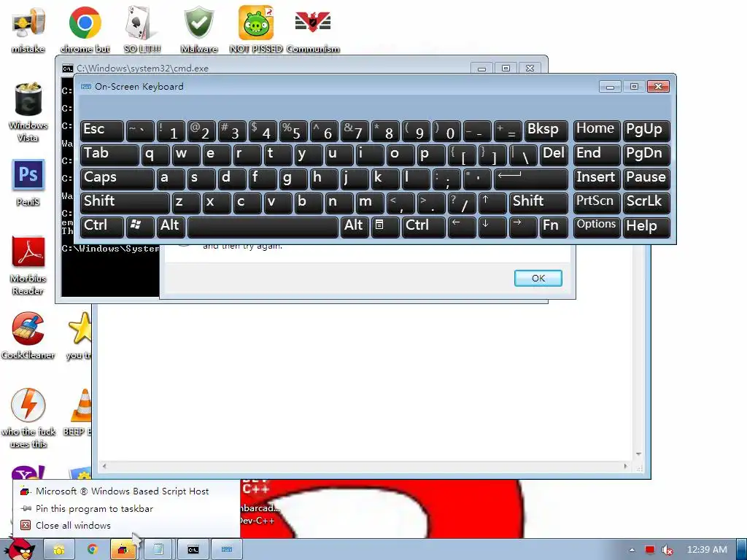747x560 pixels.
Task: Choose 'Pin this program to taskbar'
Action: click(94, 508)
